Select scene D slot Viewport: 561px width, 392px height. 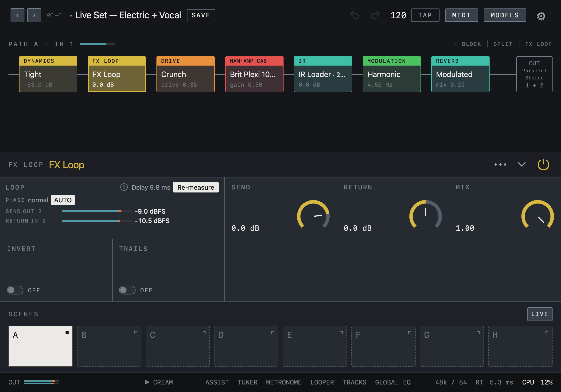(246, 346)
